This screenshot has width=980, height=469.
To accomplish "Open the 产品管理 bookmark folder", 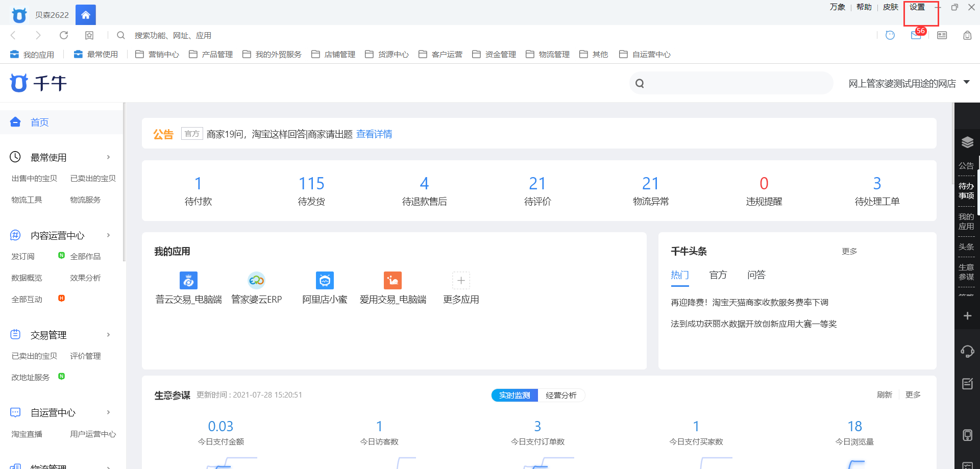I will click(x=211, y=54).
